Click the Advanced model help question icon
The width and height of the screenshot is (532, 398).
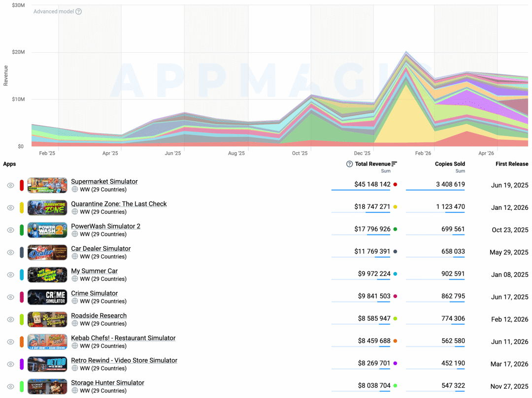(x=78, y=11)
